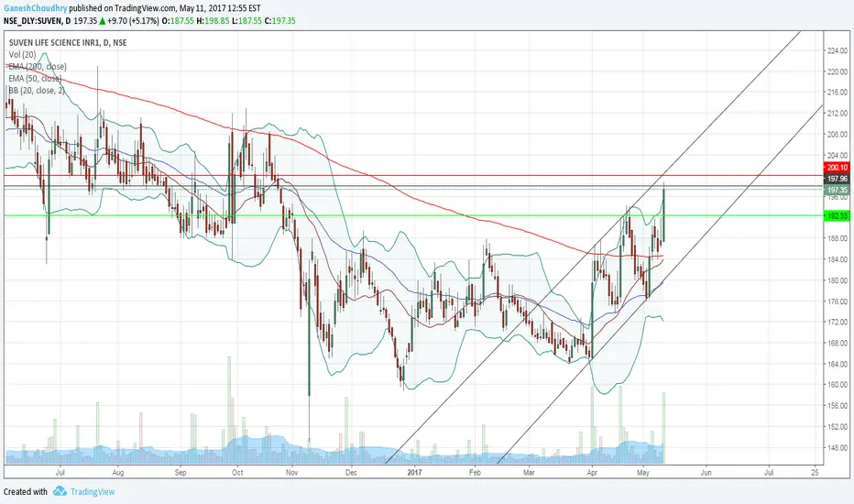The image size is (854, 504).
Task: Click the +9.70 (+5.17%) change value
Action: pyautogui.click(x=133, y=21)
